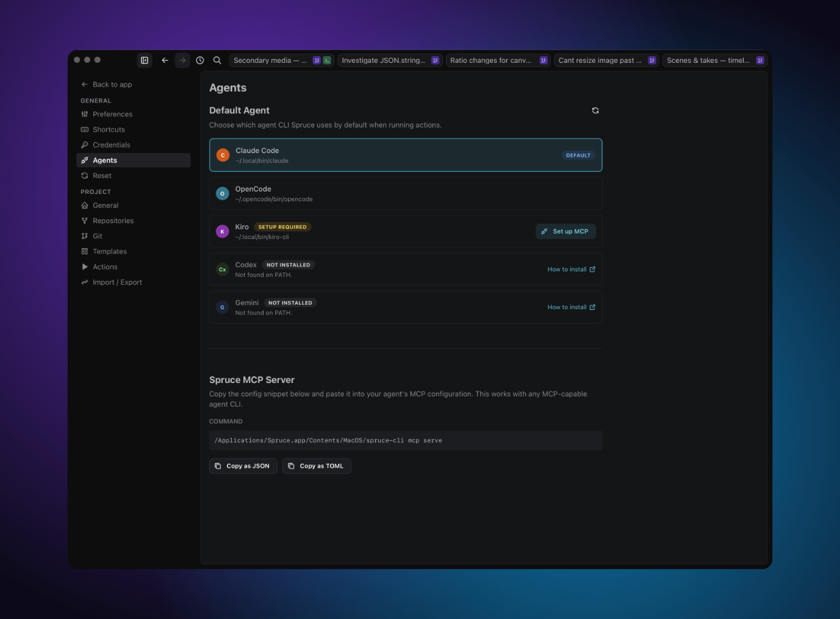
Task: Switch to Investigate JSON.string tab
Action: click(390, 60)
